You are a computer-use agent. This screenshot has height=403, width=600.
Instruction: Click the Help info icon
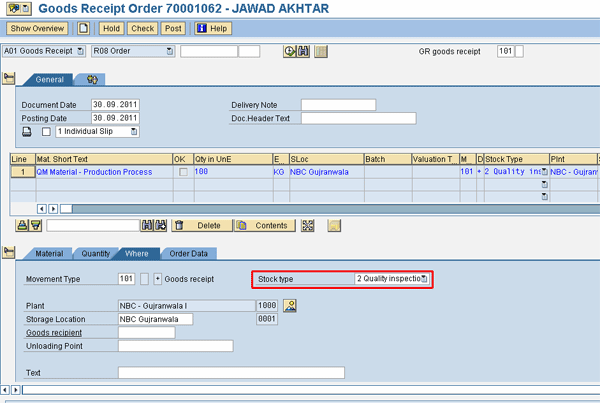pos(198,29)
